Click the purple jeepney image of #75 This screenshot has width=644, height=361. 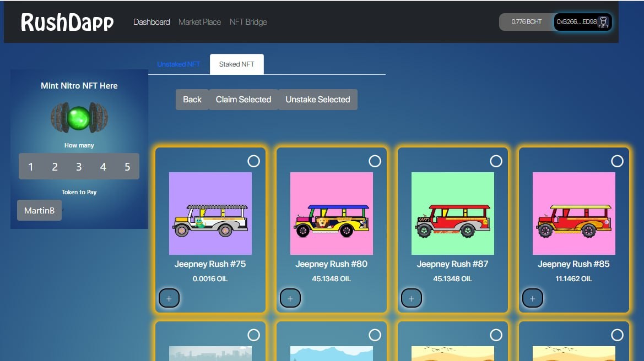tap(210, 214)
